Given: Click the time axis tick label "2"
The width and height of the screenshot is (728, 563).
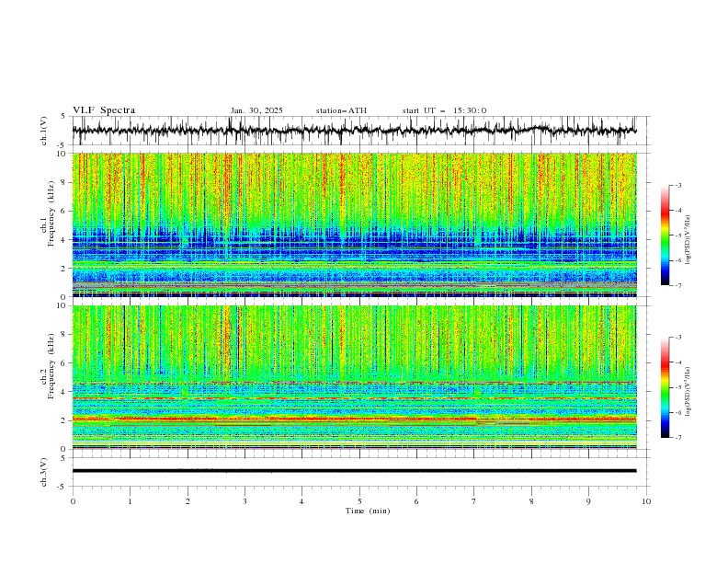Looking at the screenshot, I should click(x=188, y=501).
